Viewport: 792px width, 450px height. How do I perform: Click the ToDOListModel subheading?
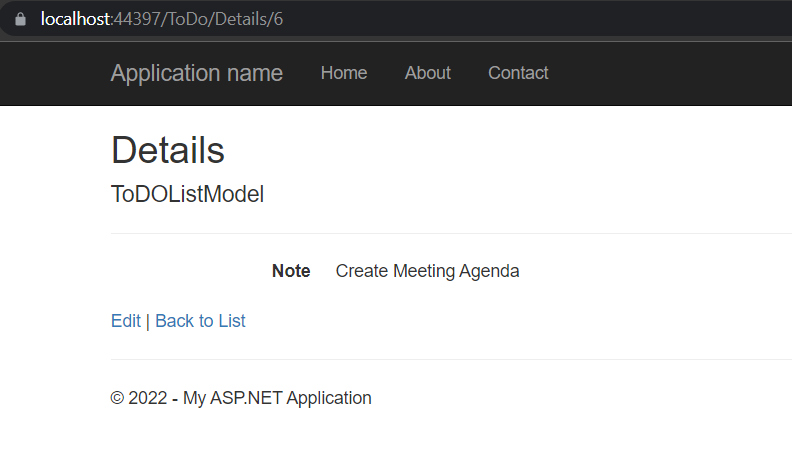coord(187,194)
